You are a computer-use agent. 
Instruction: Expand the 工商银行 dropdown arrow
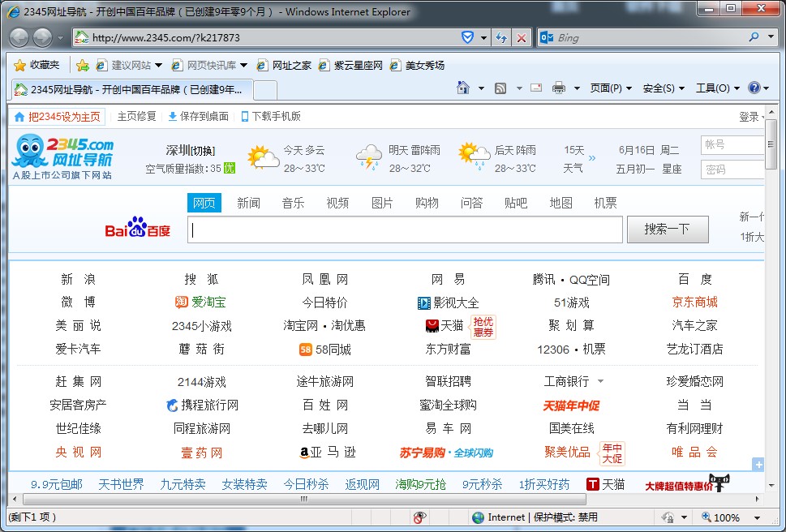tap(600, 381)
